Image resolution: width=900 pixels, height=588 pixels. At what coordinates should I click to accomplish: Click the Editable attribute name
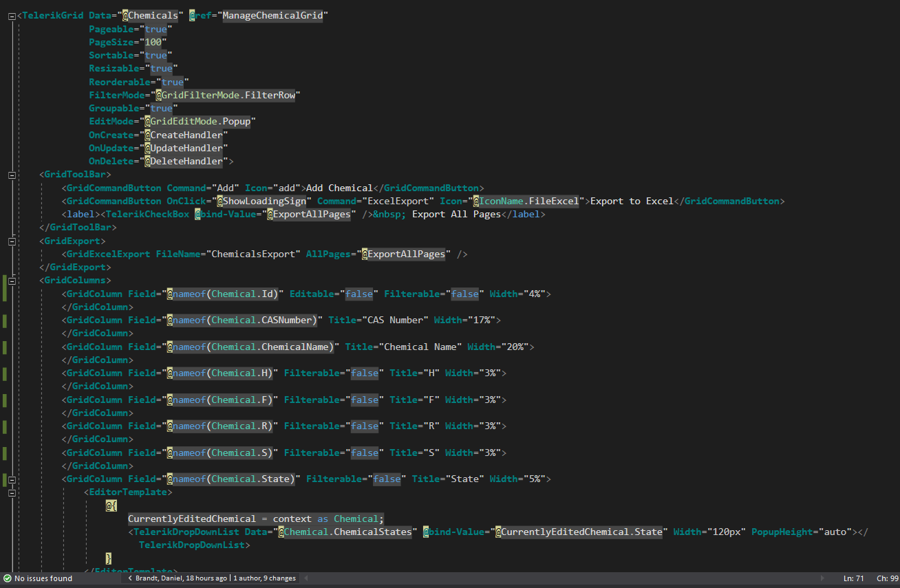pos(312,294)
